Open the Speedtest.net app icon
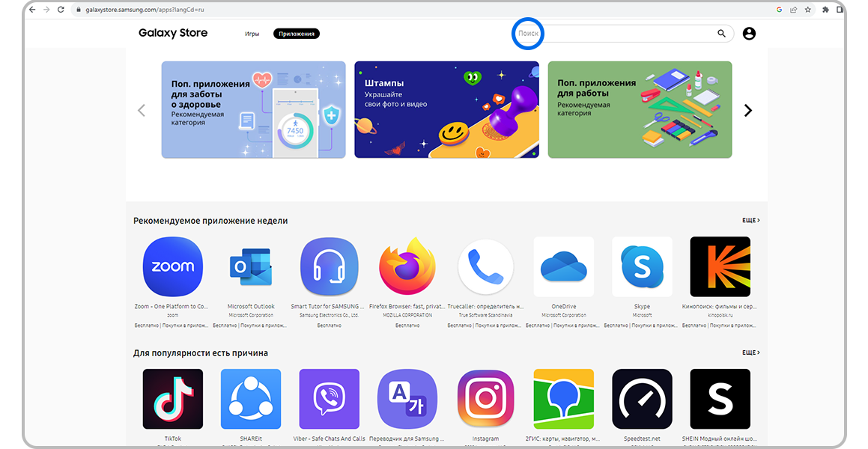The height and width of the screenshot is (449, 868). pyautogui.click(x=642, y=399)
